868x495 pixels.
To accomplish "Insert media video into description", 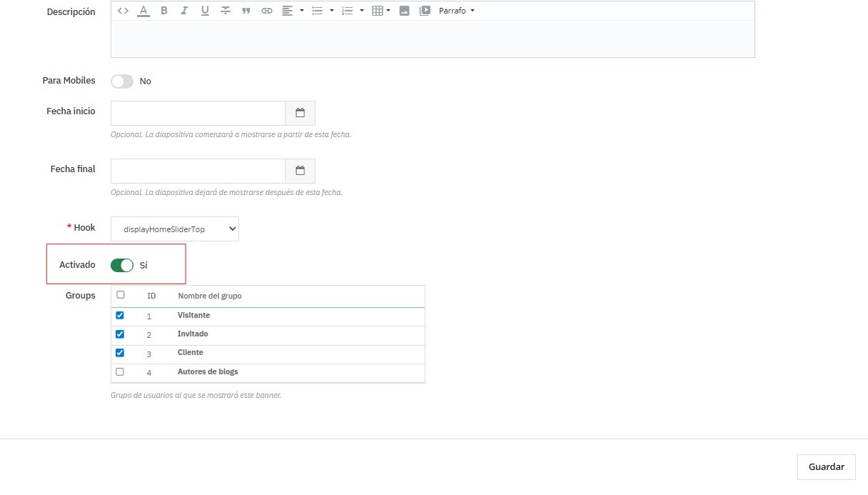I will [x=425, y=11].
